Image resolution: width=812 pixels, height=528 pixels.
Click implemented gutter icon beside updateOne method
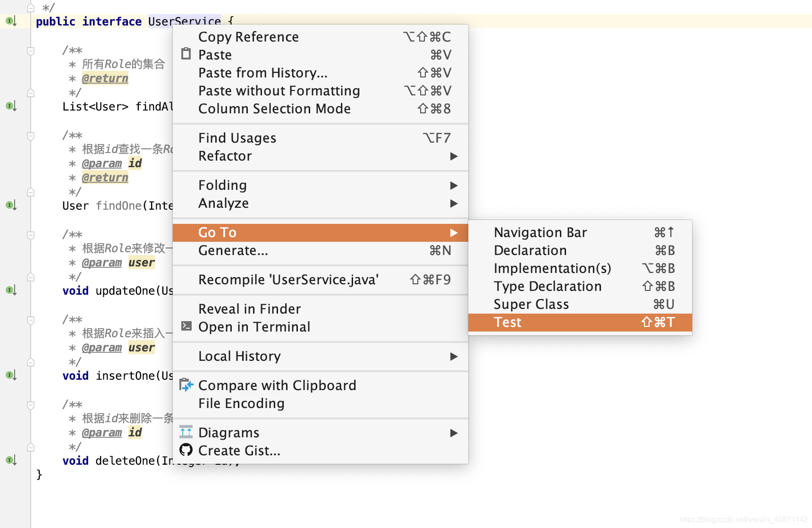tap(11, 290)
